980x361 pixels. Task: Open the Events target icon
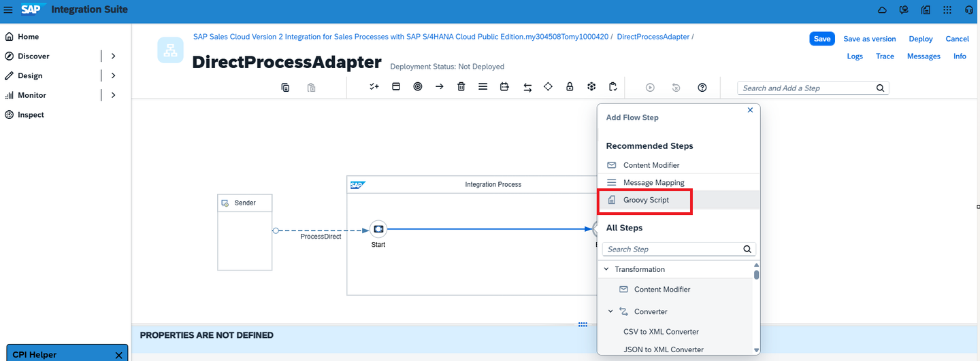coord(418,87)
